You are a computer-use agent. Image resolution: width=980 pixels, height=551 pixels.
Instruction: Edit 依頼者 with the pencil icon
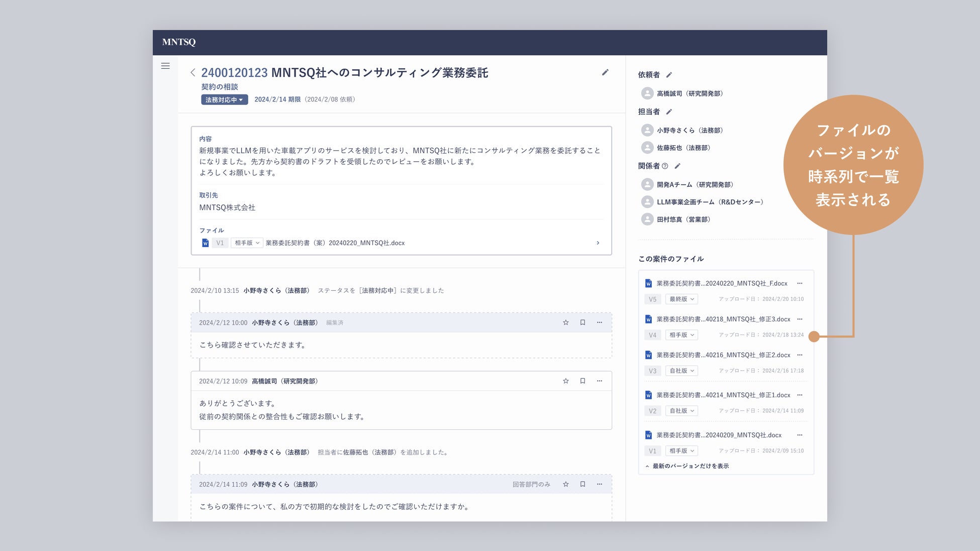669,75
